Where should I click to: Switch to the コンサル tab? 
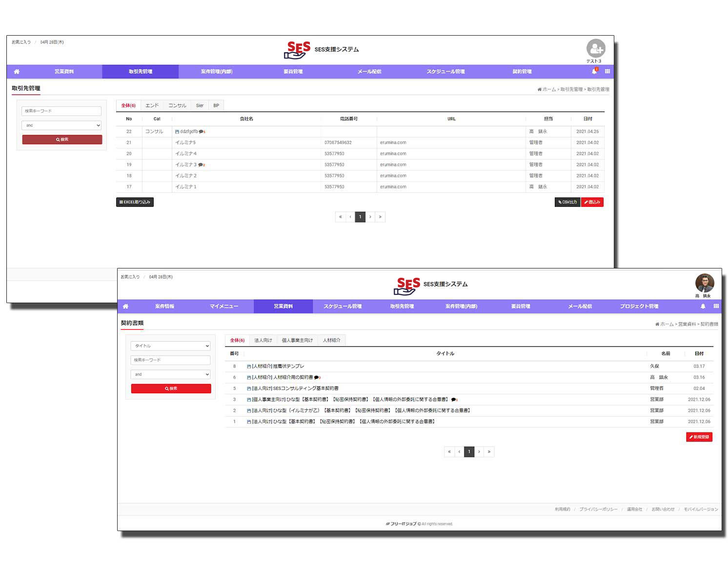click(x=177, y=105)
